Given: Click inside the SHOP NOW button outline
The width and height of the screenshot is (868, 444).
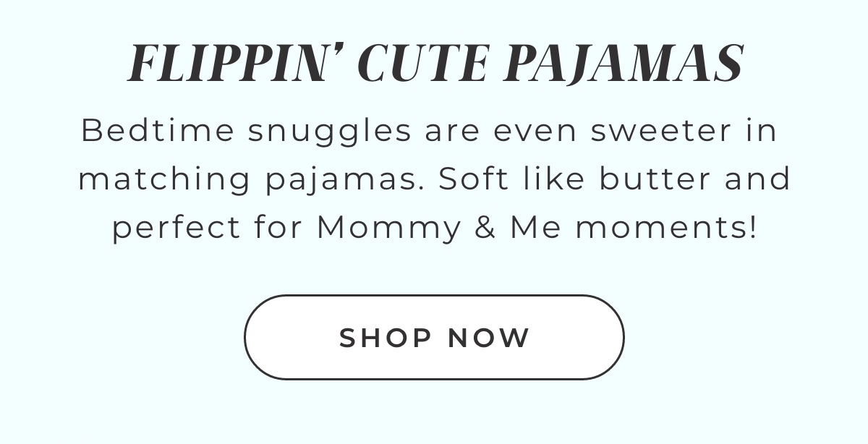Looking at the screenshot, I should 434,337.
